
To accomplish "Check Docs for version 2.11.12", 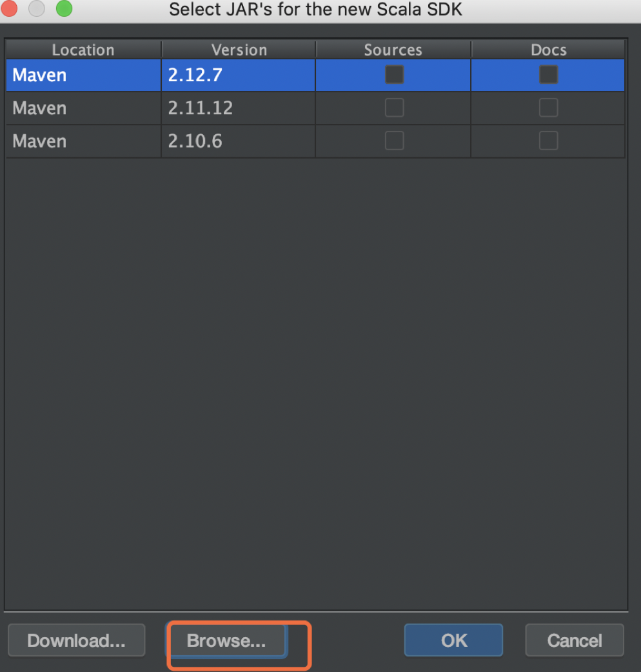I will point(547,108).
